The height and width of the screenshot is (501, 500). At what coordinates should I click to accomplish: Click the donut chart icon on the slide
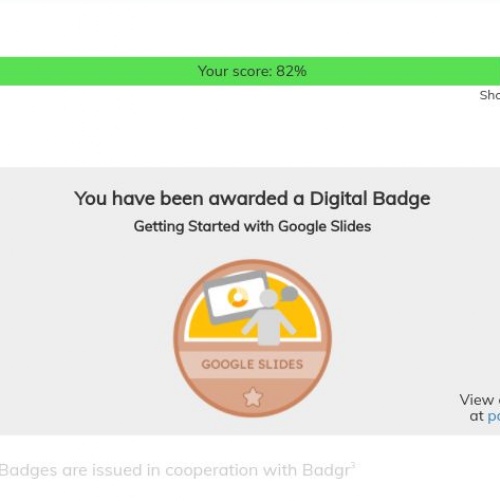[237, 297]
